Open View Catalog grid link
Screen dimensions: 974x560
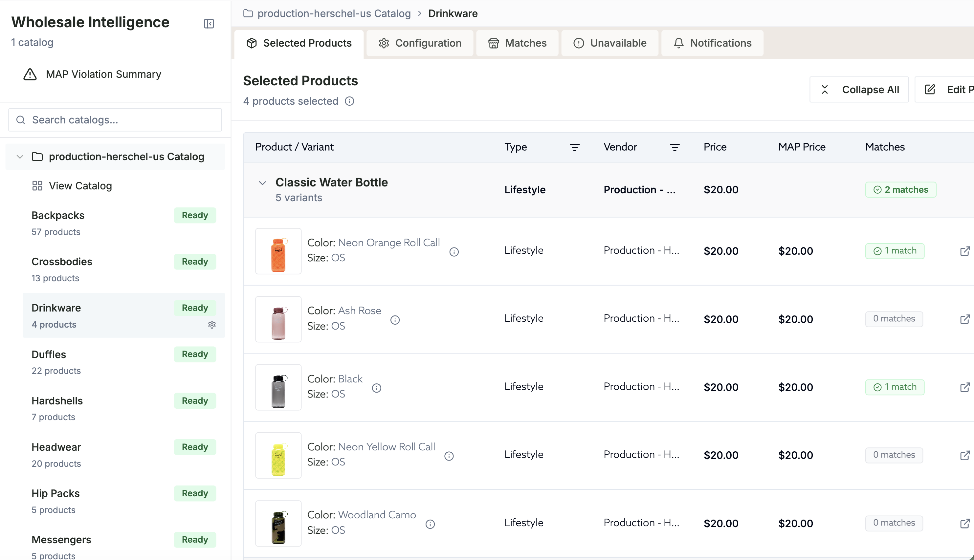[x=72, y=186]
